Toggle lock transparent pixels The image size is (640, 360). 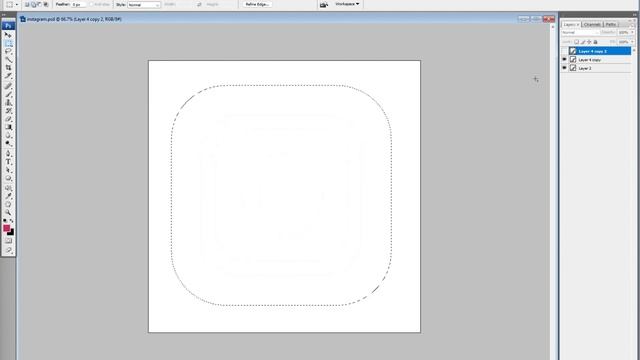tap(576, 42)
